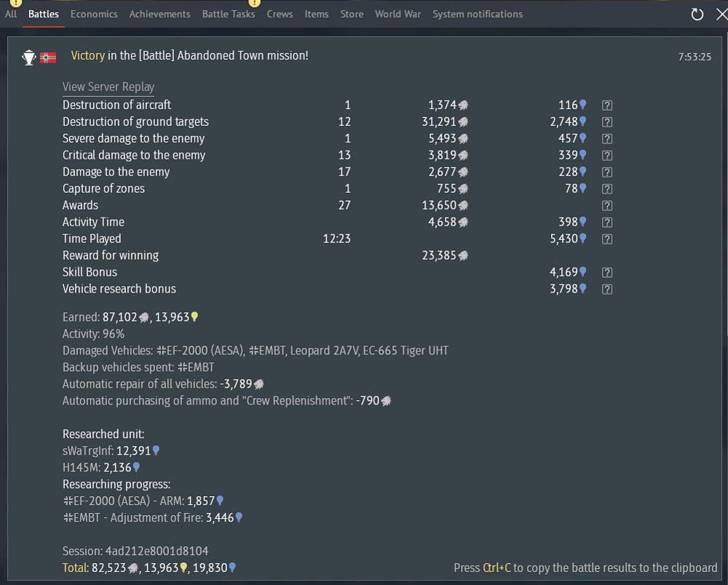Switch to the Achievements tab
This screenshot has width=728, height=585.
tap(159, 14)
